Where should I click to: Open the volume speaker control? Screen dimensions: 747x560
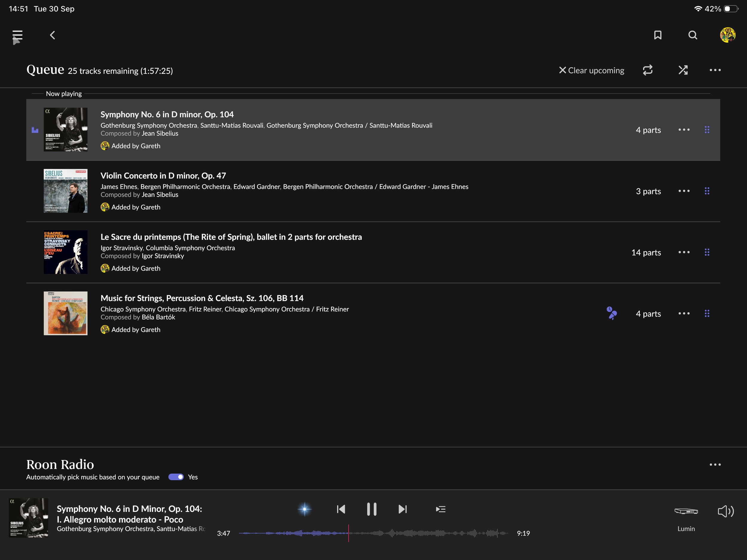click(x=725, y=511)
